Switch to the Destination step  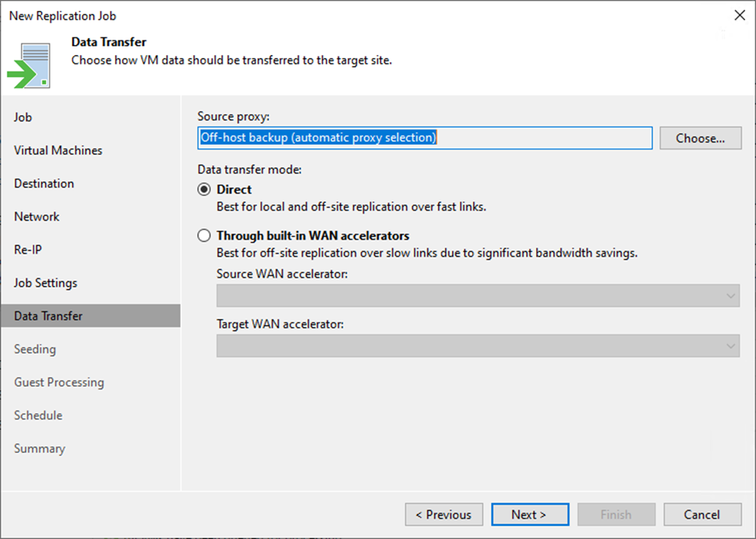(44, 184)
